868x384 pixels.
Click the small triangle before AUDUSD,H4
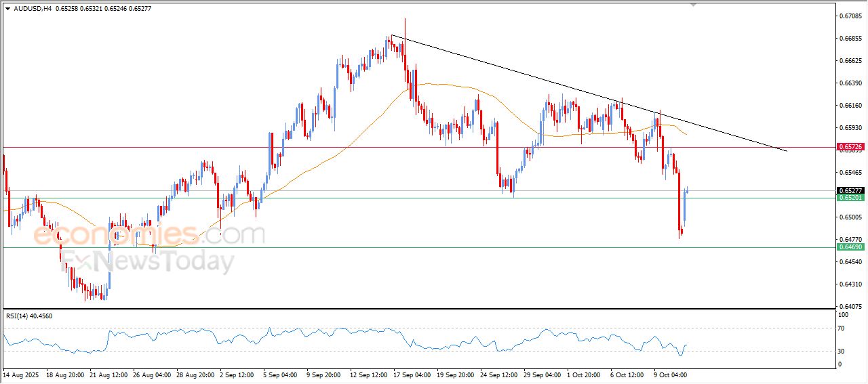coord(7,8)
